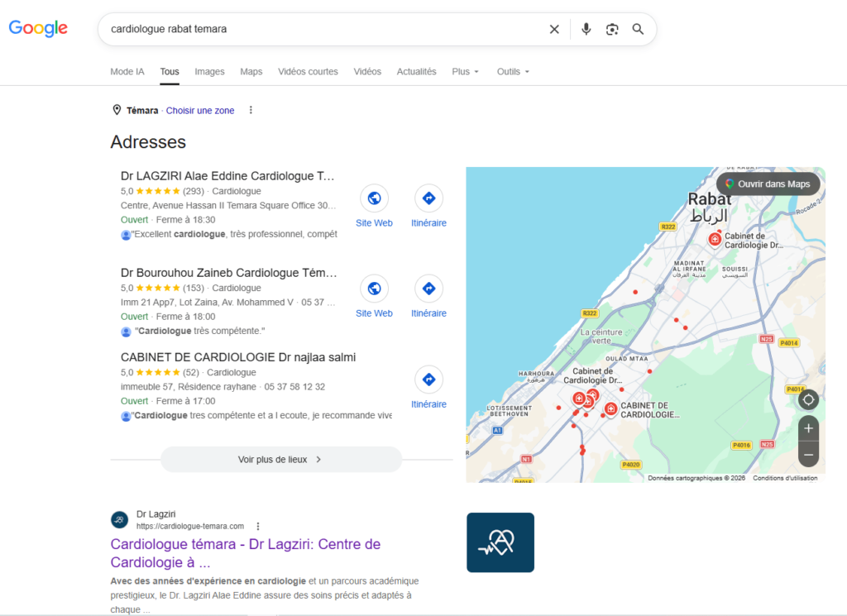The image size is (847, 616).
Task: Zoom in the map with plus
Action: (x=808, y=428)
